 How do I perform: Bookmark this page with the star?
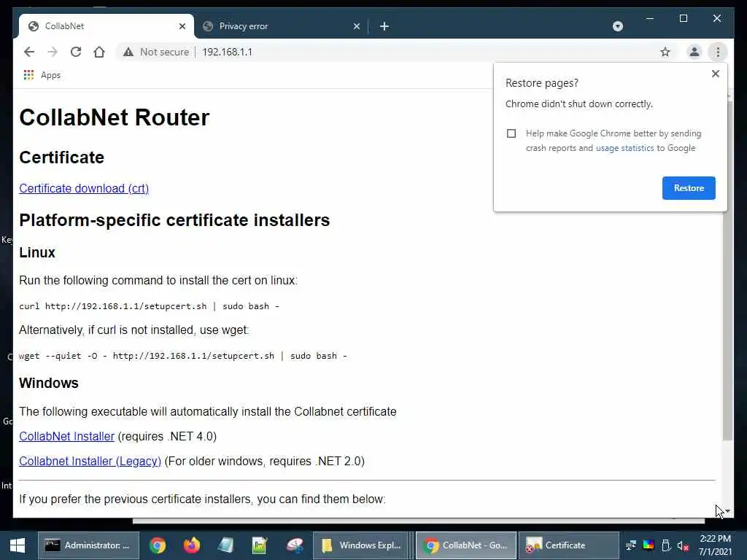pos(665,52)
